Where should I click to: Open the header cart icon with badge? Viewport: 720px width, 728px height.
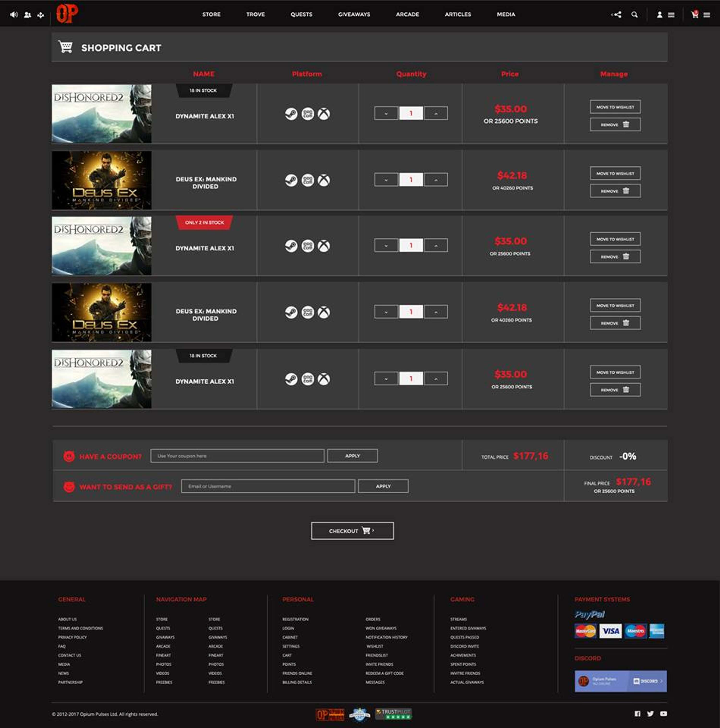click(x=695, y=14)
